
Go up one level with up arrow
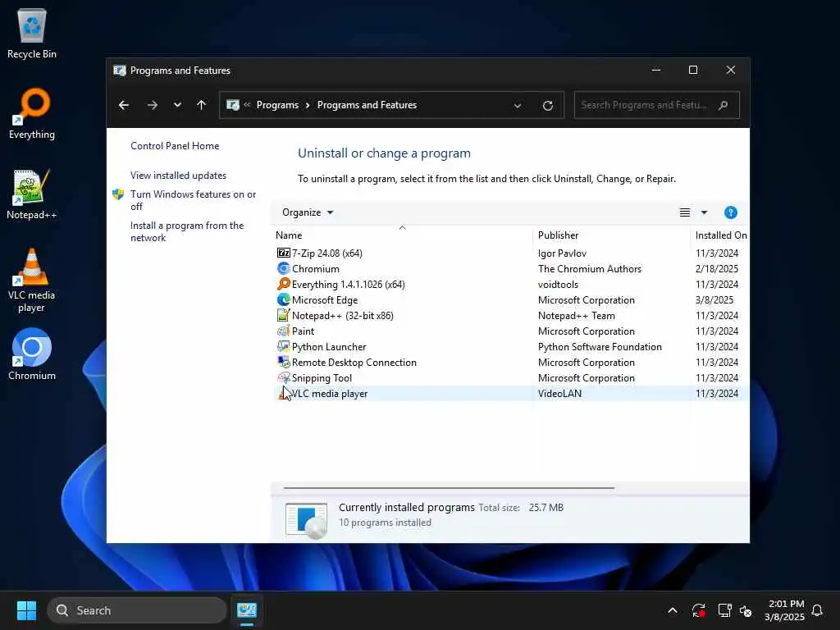[201, 105]
